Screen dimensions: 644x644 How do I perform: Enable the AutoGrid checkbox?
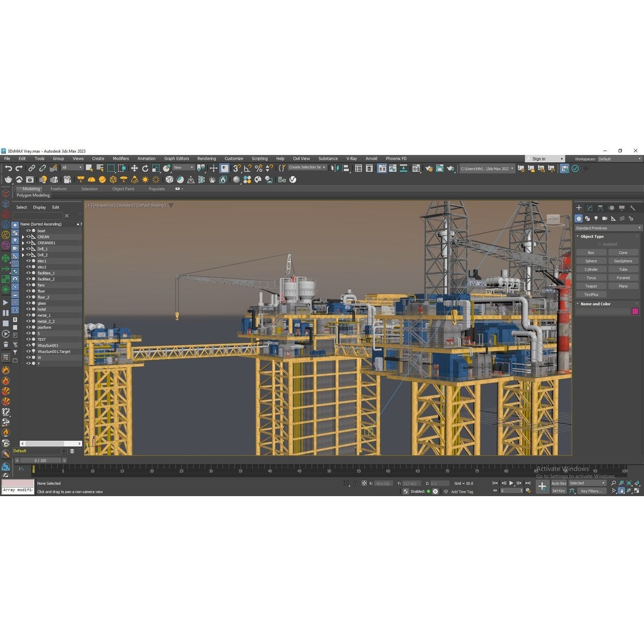pyautogui.click(x=598, y=244)
